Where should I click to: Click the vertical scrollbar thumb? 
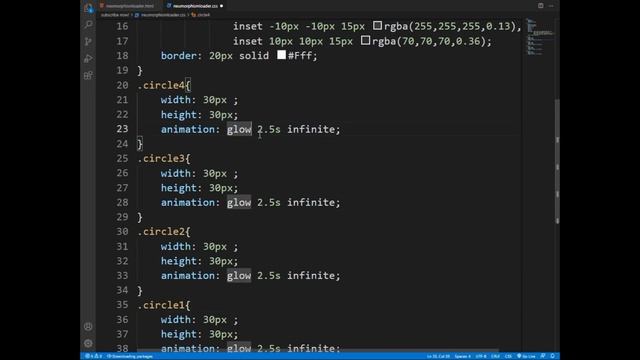pos(557,161)
